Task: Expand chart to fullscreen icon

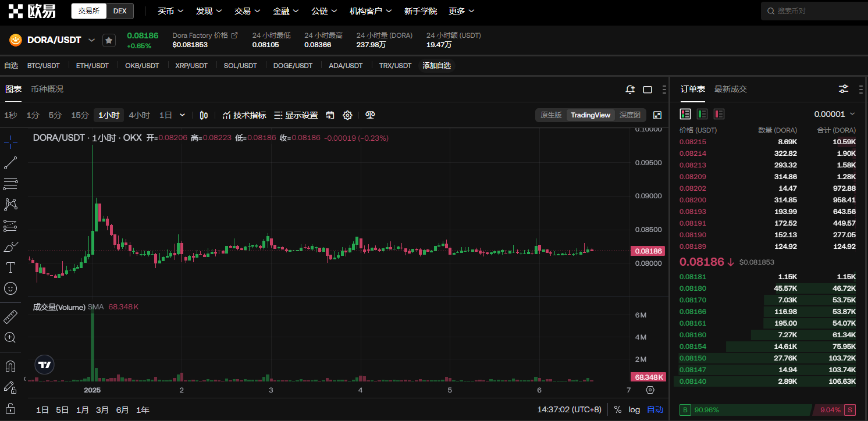Action: coord(657,115)
